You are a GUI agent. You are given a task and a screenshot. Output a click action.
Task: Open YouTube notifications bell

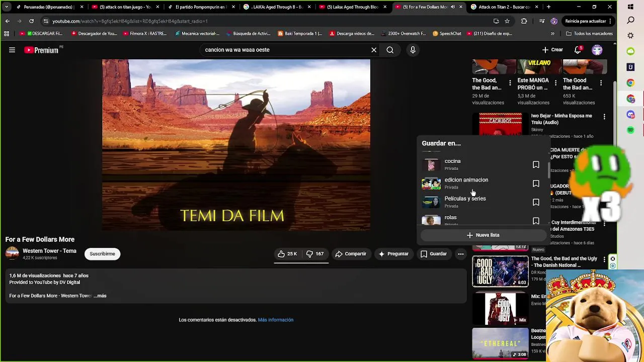[578, 50]
